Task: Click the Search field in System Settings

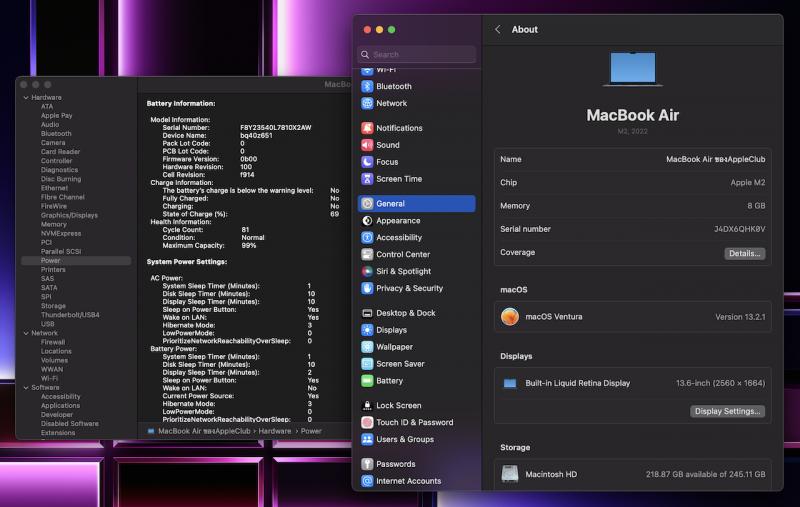Action: (x=417, y=54)
